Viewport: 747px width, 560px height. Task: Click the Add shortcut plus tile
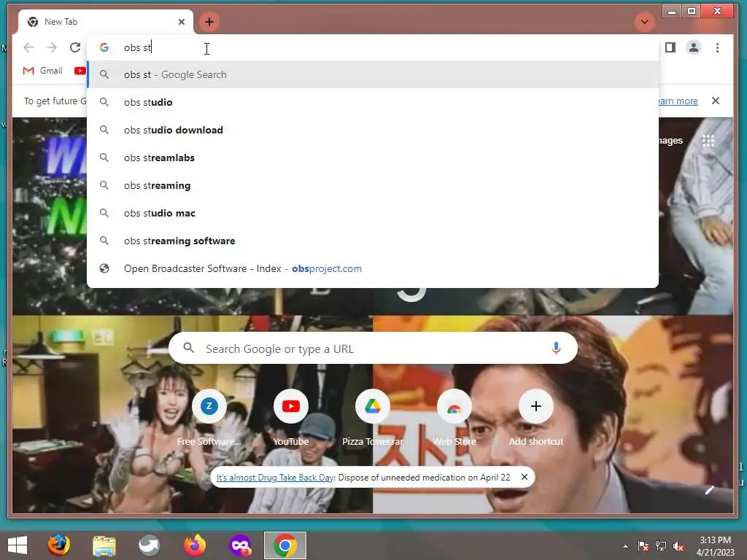coord(536,418)
